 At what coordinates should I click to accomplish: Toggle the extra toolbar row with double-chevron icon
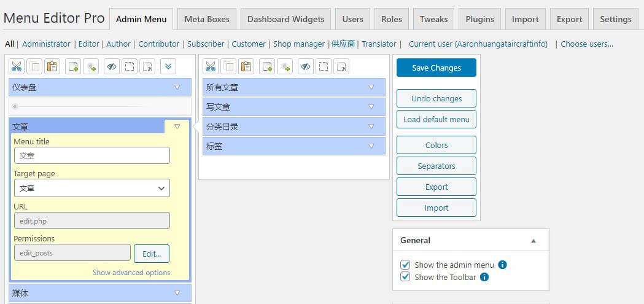tap(168, 66)
